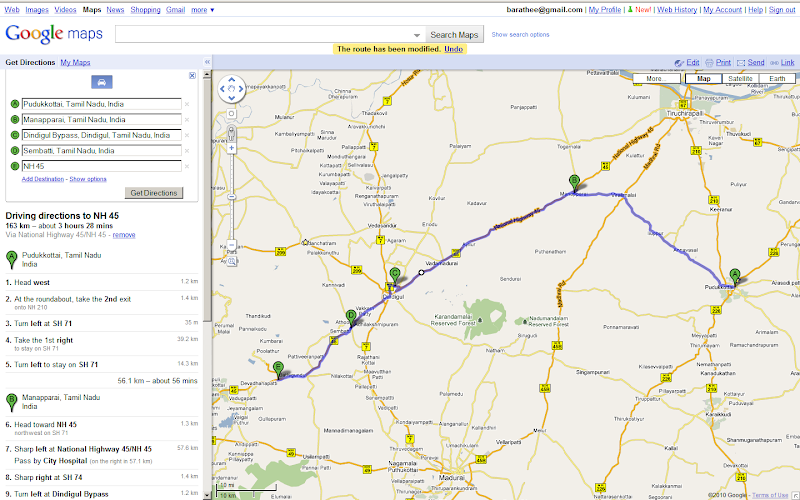Click the white waypoint circle on route
Viewport: 800px width, 500px height.
[421, 272]
